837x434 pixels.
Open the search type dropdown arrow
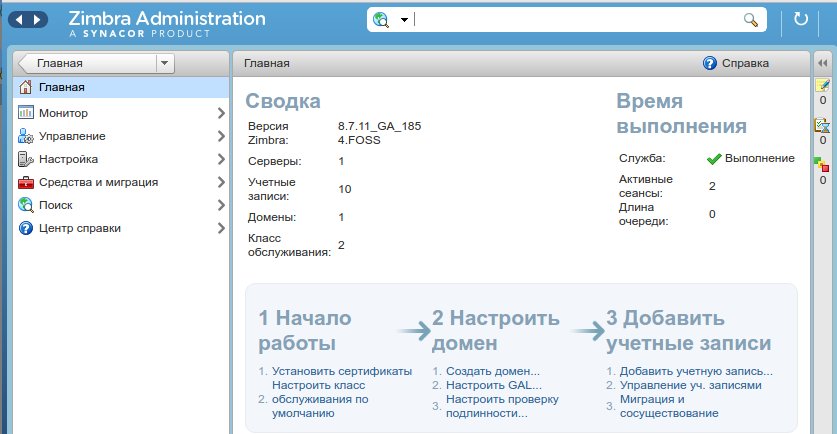404,20
